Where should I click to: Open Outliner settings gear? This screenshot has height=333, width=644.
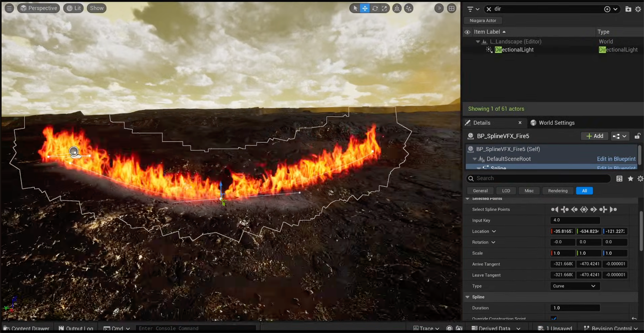tap(638, 9)
